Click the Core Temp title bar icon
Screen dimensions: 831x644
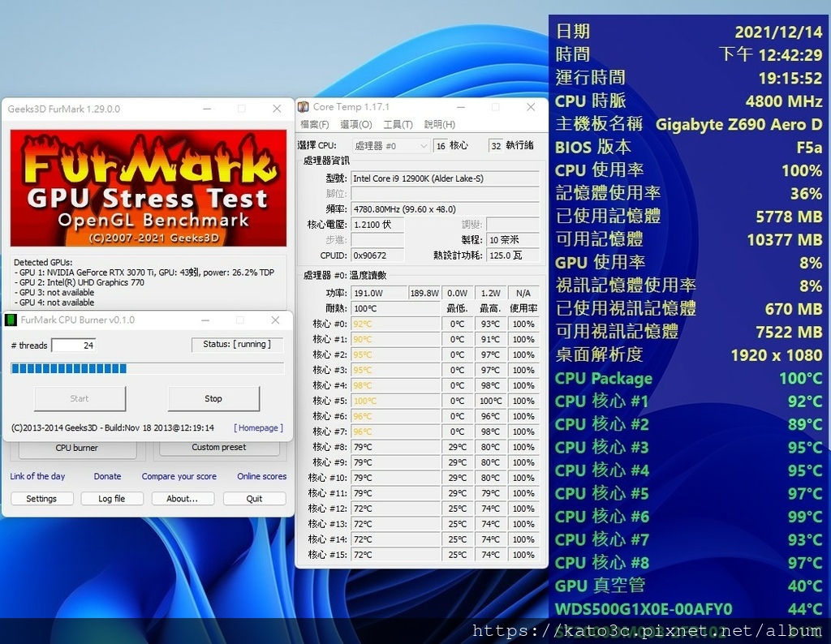pyautogui.click(x=304, y=107)
